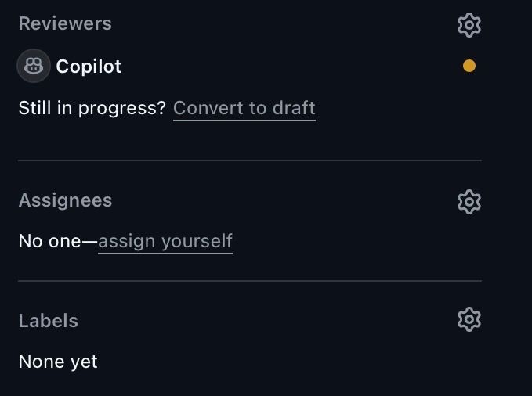Click blank area right of "Convert to draft"

click(400, 108)
